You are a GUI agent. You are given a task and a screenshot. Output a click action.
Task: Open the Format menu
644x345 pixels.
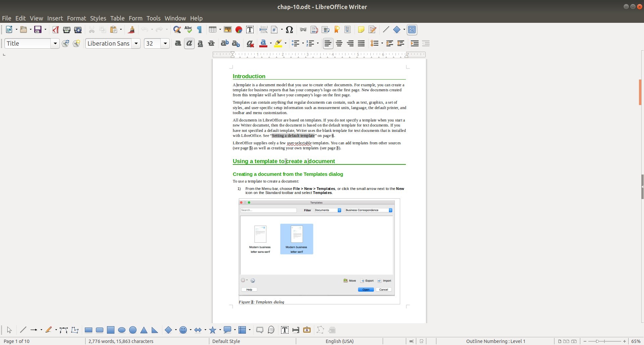tap(76, 18)
